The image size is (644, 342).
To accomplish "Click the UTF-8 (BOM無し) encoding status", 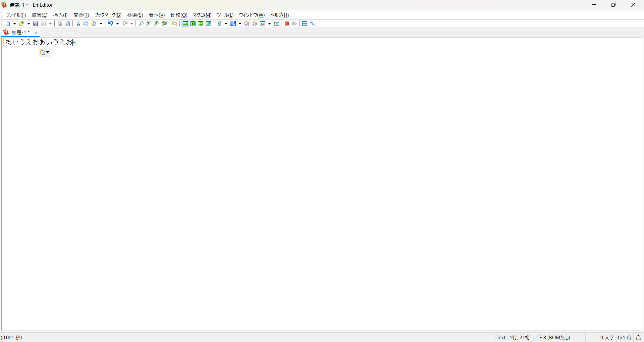I will click(x=552, y=338).
